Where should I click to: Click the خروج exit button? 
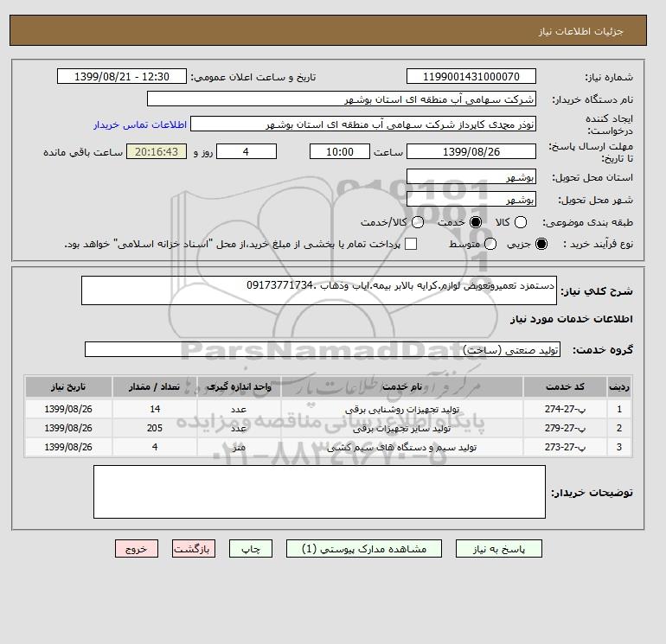[137, 549]
